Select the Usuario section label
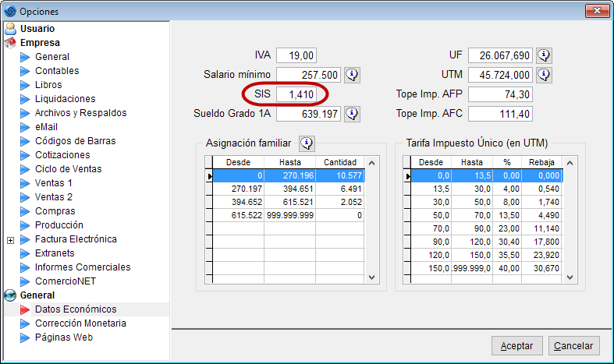 pos(37,29)
